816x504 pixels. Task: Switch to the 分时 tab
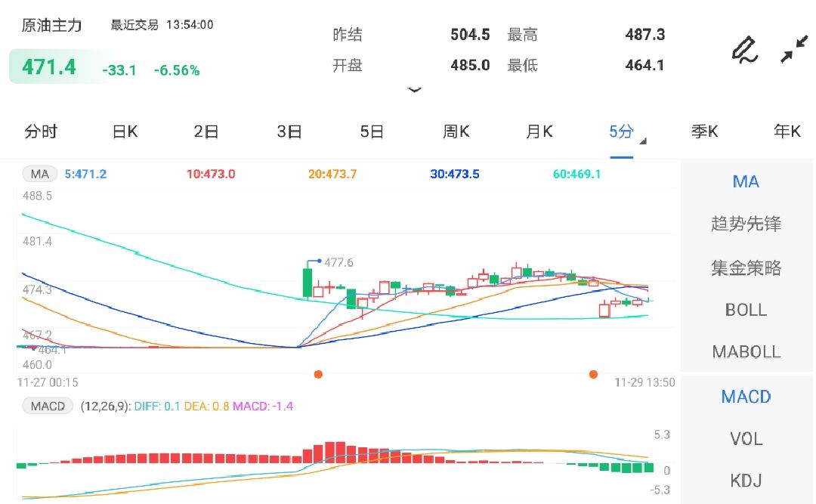(41, 132)
